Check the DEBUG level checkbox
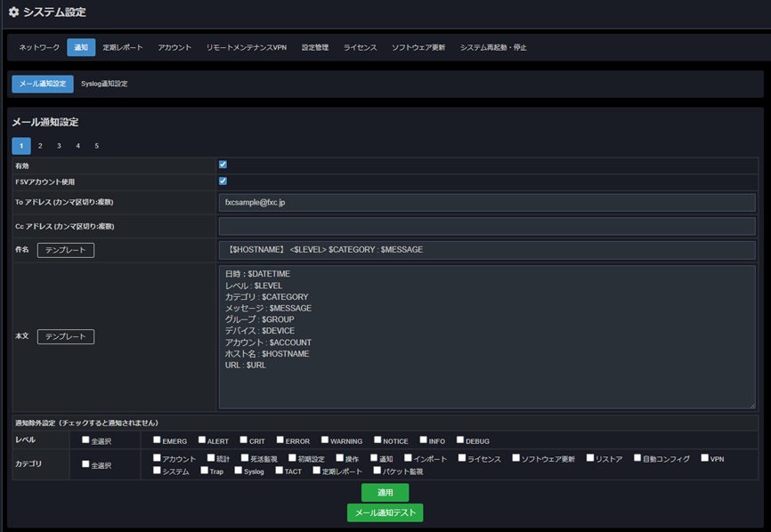The height and width of the screenshot is (532, 771). click(460, 440)
